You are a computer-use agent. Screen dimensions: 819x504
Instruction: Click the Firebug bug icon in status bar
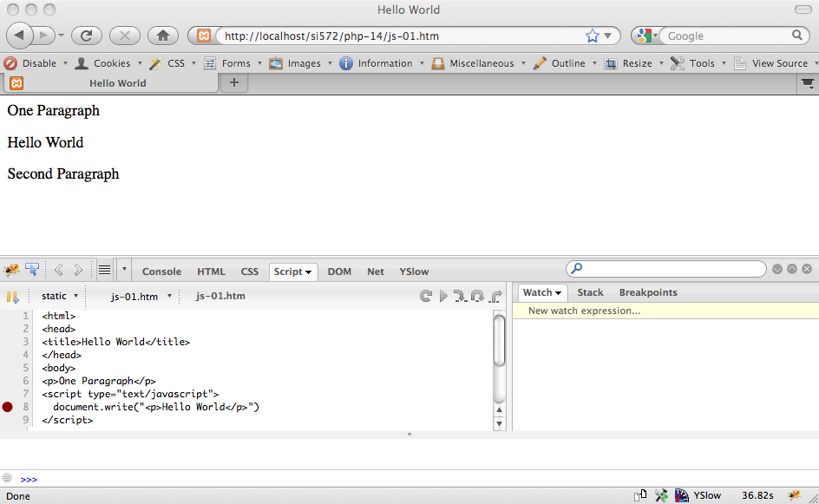tap(795, 495)
